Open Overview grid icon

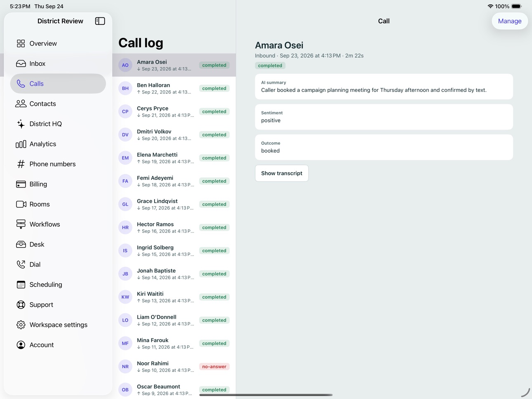(21, 43)
